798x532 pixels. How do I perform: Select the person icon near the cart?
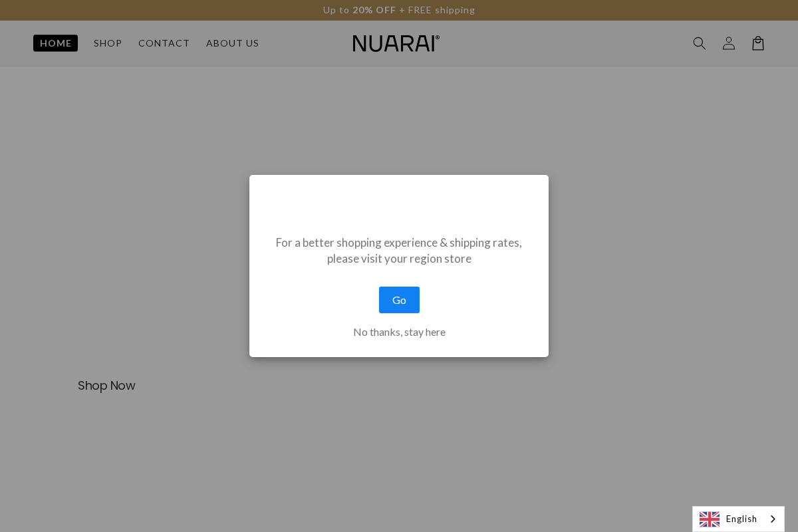coord(729,43)
